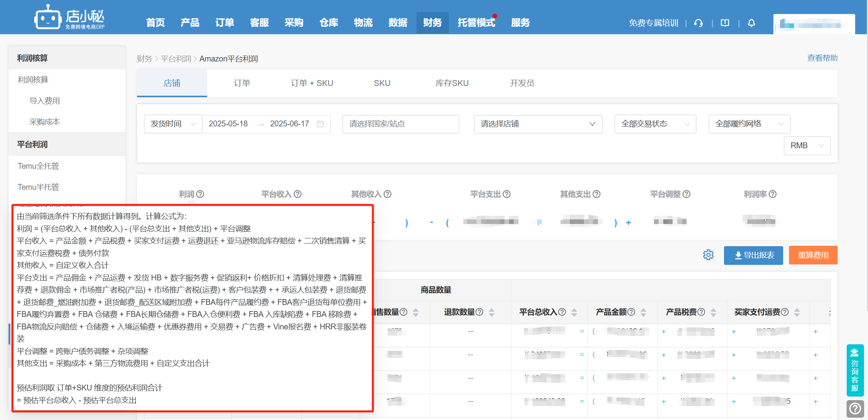
Task: Click the calendar icon in date range
Action: click(320, 124)
